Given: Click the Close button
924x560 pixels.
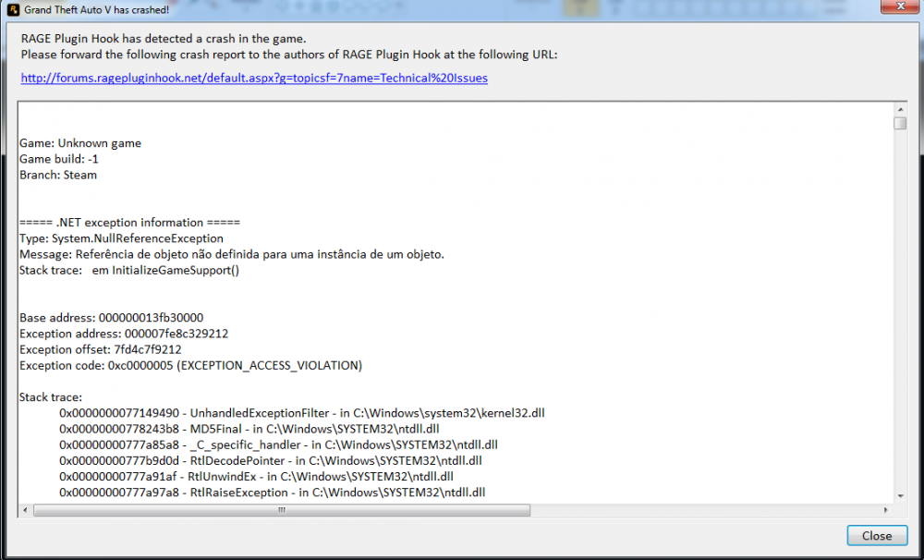Looking at the screenshot, I should pos(877,535).
